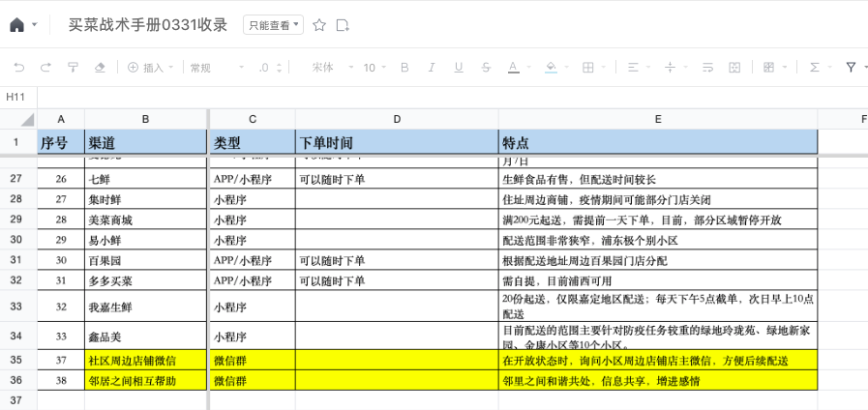Image resolution: width=868 pixels, height=410 pixels.
Task: Click 可以随时下单 in the 百果园 row
Action: 397,260
